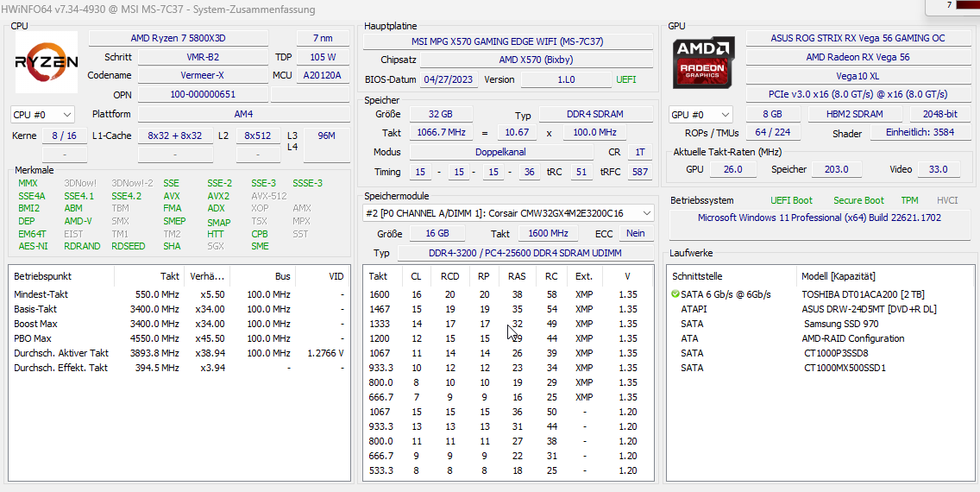Click the AMD Radeon RX Vega 56 field

point(857,57)
